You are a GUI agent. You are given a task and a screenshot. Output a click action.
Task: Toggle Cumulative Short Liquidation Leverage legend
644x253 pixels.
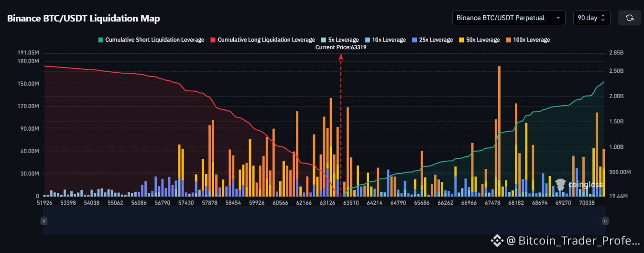click(x=151, y=40)
